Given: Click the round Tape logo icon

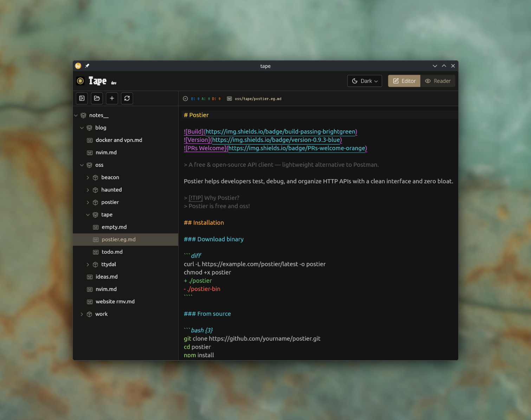Looking at the screenshot, I should click(80, 81).
